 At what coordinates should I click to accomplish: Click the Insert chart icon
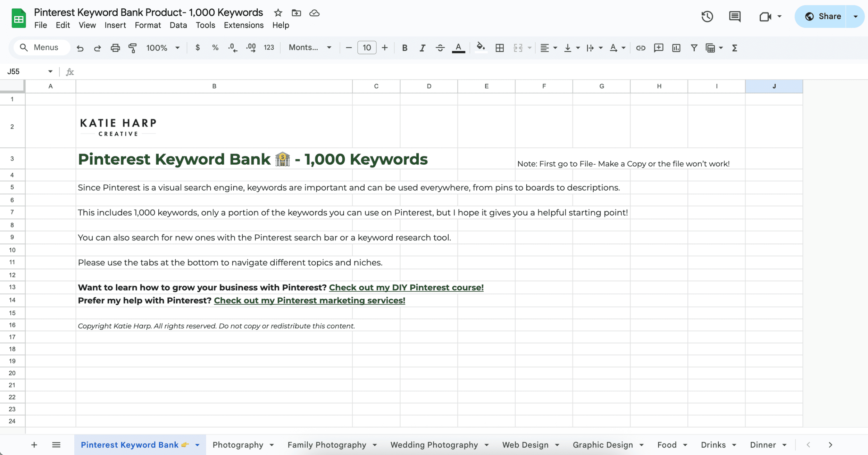point(676,48)
